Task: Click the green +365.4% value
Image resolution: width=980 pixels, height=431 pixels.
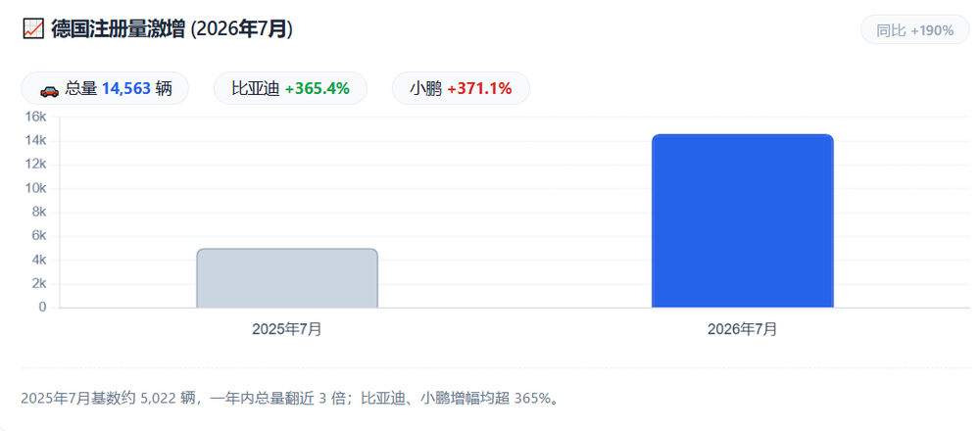Action: pyautogui.click(x=317, y=89)
